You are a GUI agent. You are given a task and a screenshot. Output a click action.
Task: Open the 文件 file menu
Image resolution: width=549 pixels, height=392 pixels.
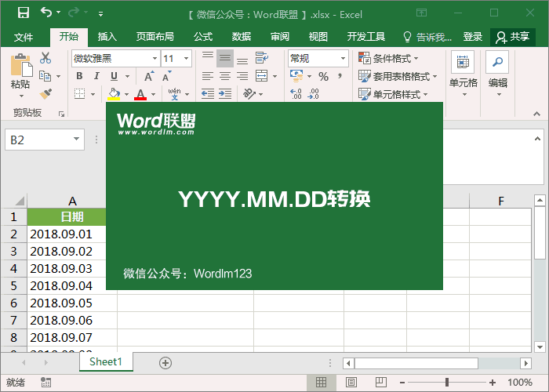coord(24,37)
